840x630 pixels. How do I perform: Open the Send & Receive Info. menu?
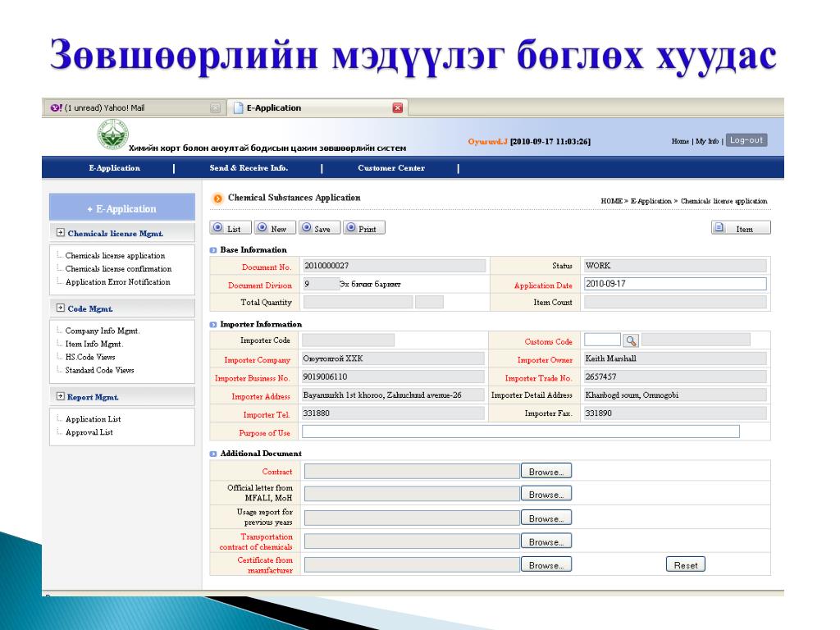[249, 168]
